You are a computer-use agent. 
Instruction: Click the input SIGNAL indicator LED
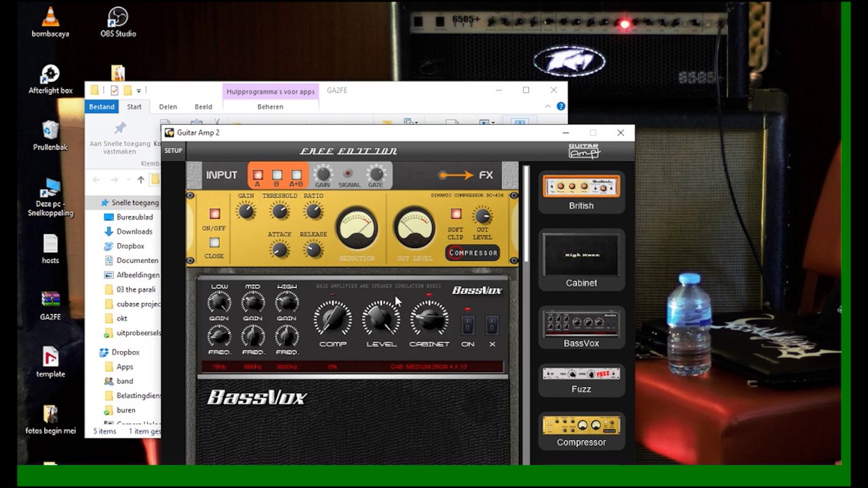pyautogui.click(x=349, y=174)
